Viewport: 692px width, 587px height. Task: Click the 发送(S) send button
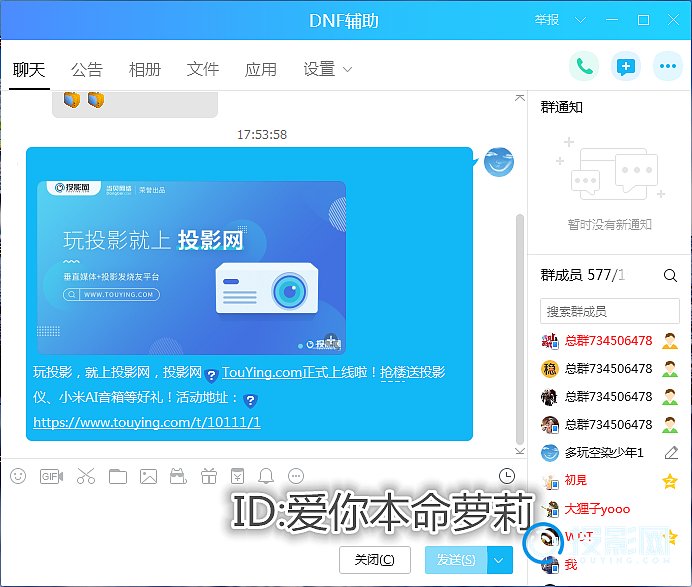point(456,560)
